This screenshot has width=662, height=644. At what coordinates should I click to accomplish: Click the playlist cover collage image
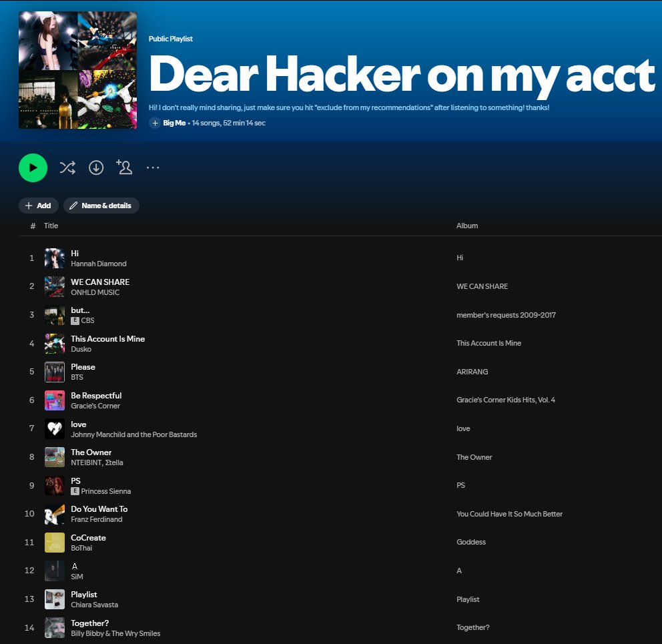(77, 70)
